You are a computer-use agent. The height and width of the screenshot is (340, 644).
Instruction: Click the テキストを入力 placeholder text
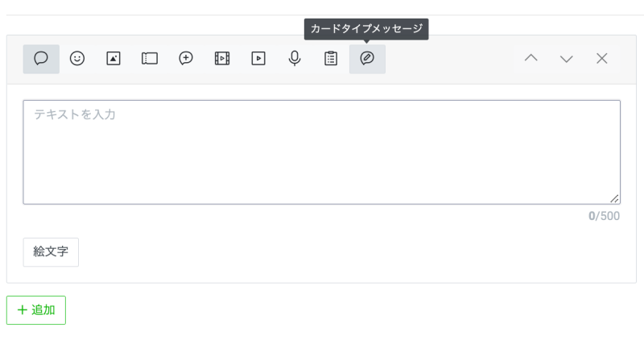[x=75, y=114]
